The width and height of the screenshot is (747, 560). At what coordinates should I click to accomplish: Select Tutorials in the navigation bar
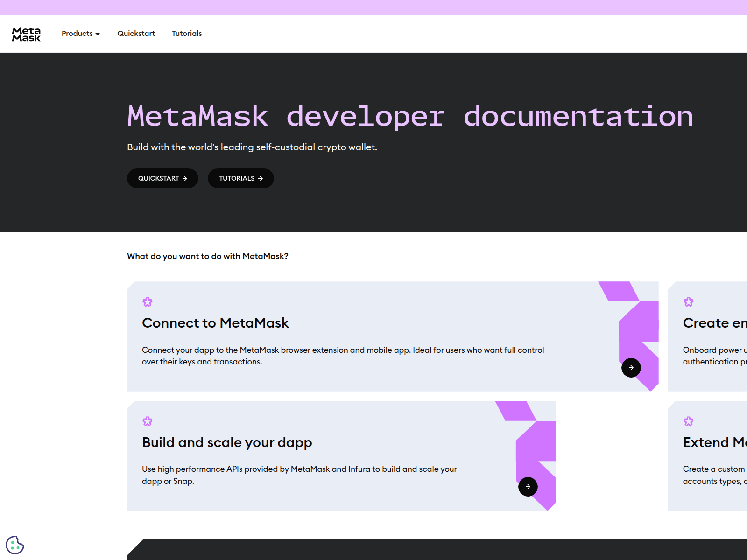pos(187,33)
